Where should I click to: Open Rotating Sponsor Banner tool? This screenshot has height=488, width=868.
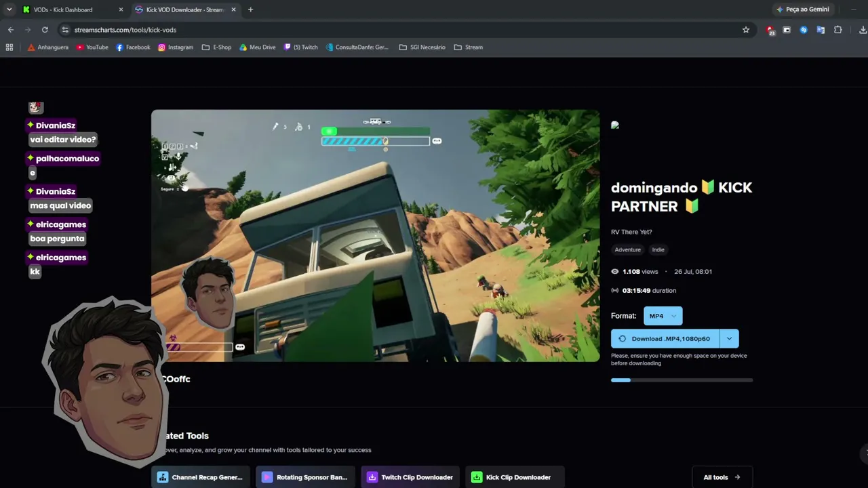tap(305, 477)
